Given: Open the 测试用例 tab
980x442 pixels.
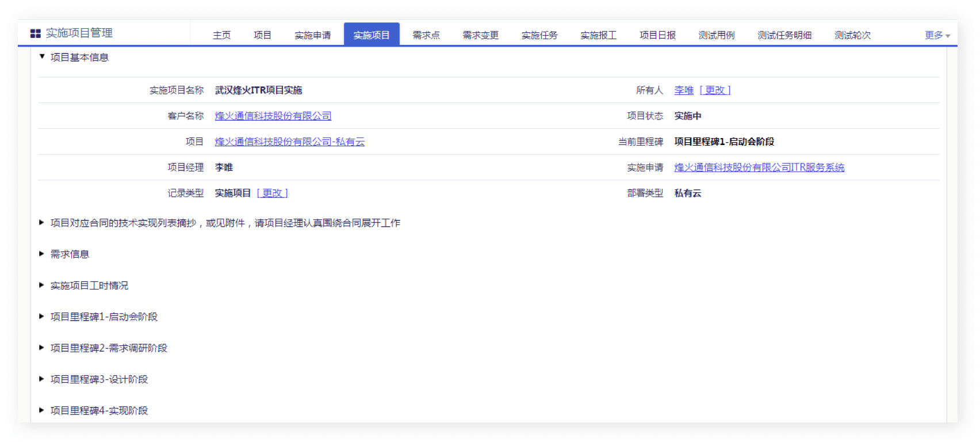Looking at the screenshot, I should click(717, 35).
